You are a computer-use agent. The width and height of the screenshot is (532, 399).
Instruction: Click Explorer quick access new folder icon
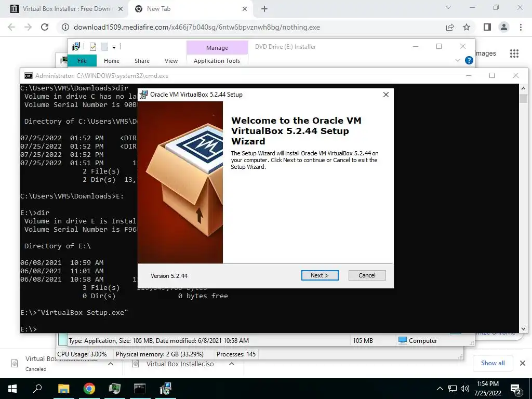point(105,47)
